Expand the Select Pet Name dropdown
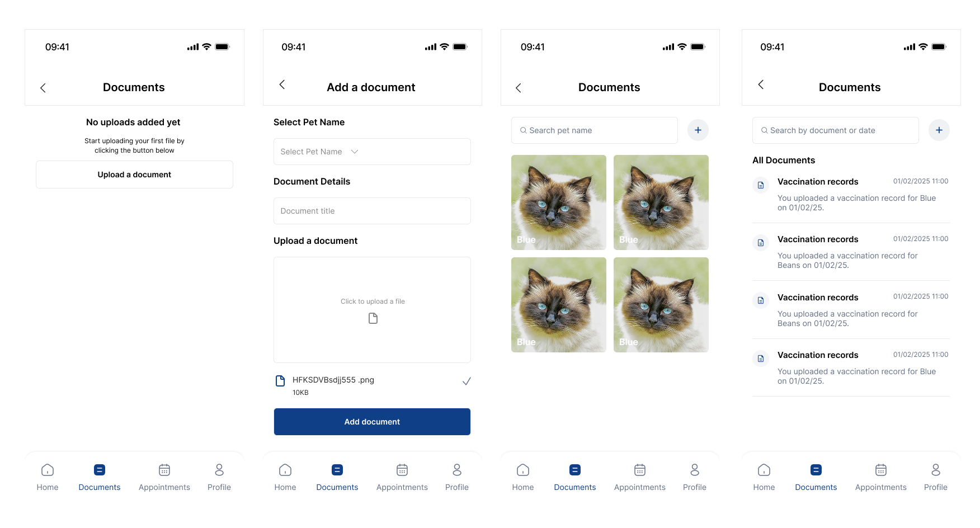Screen dimensions: 980x528 (x=372, y=152)
